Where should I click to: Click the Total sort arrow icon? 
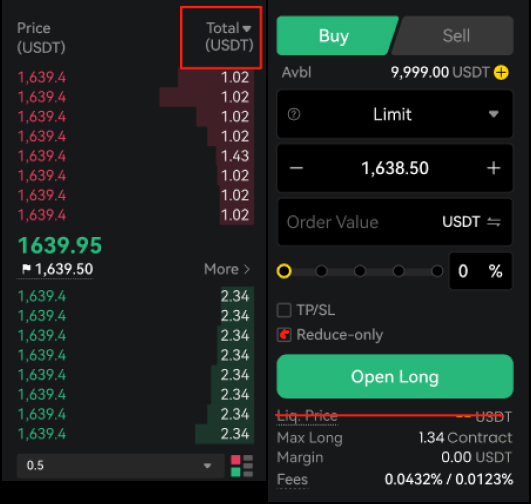247,29
